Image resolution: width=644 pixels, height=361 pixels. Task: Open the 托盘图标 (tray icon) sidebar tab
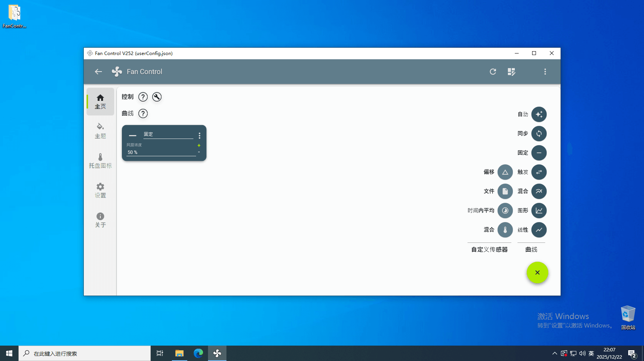100,161
